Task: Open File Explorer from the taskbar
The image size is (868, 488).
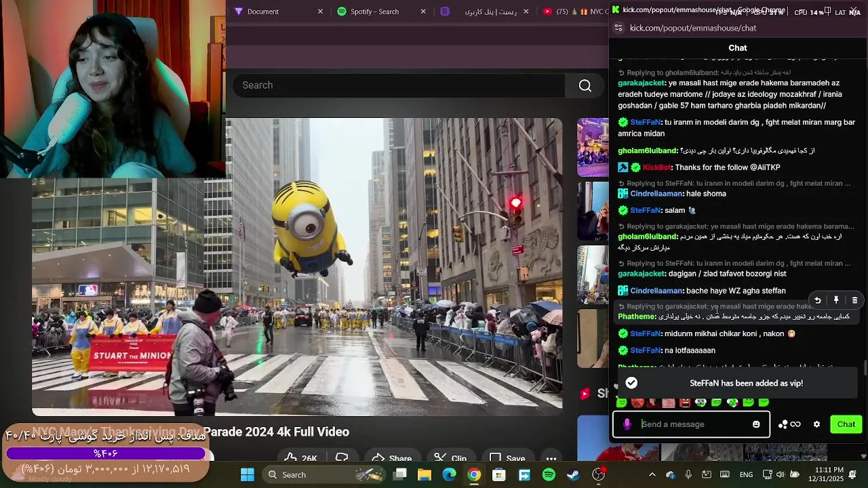Action: (x=425, y=474)
